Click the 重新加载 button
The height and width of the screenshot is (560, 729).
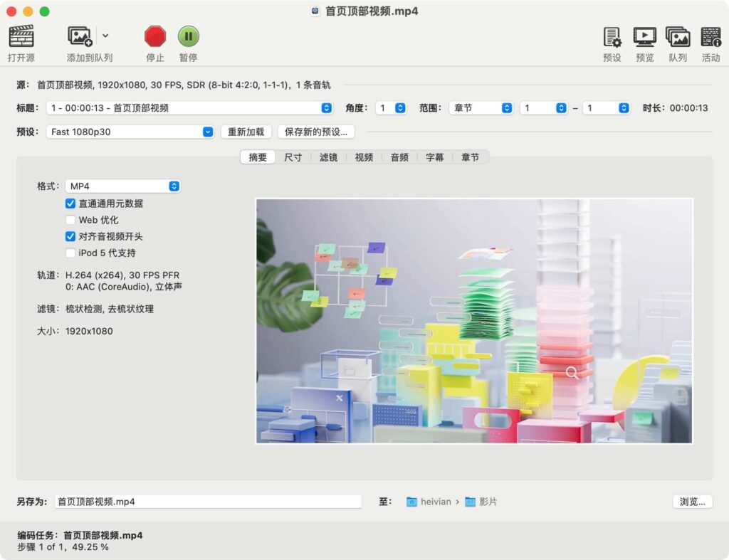[246, 132]
